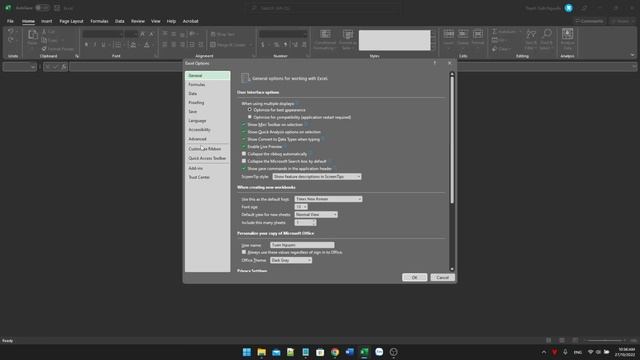Click the Cancel button in Excel Options
Viewport: 640px width, 360px height.
[442, 278]
